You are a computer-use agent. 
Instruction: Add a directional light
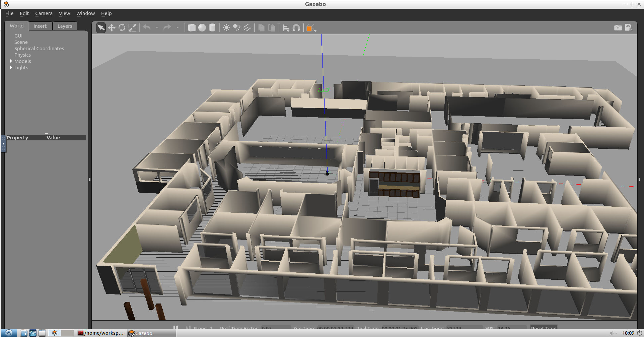[247, 28]
